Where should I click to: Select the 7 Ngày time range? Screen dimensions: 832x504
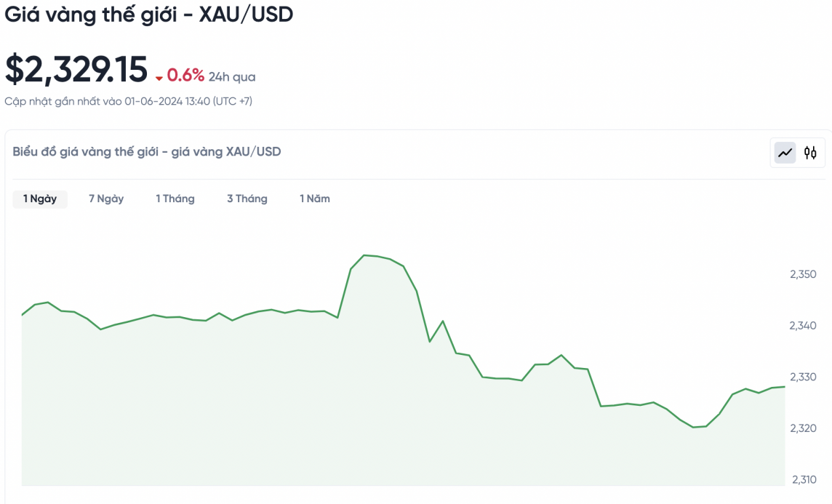[106, 199]
